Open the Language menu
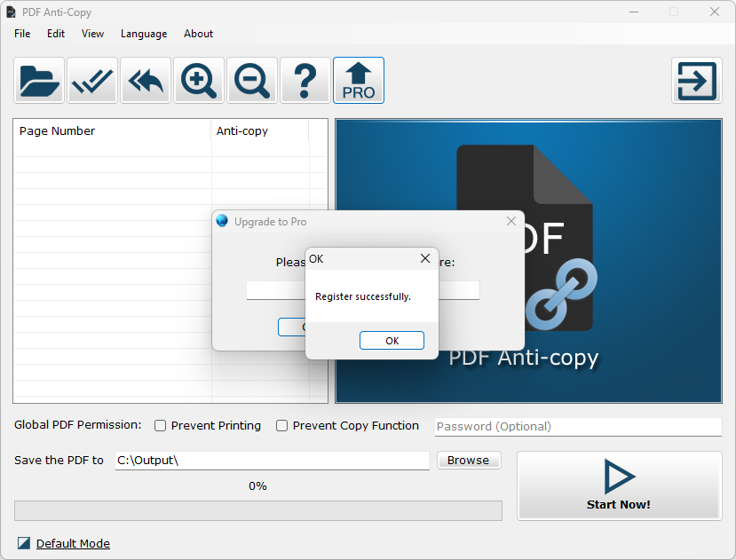This screenshot has width=736, height=560. click(x=144, y=34)
